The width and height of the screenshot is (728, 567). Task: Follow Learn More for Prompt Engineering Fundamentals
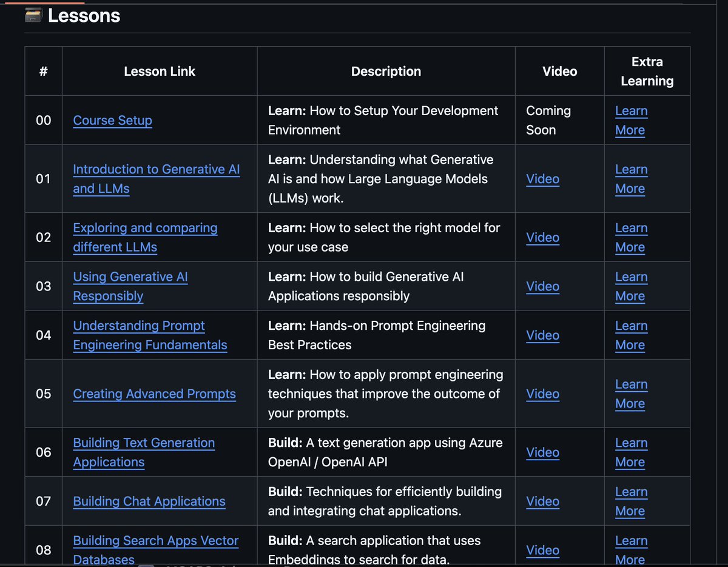coord(632,335)
